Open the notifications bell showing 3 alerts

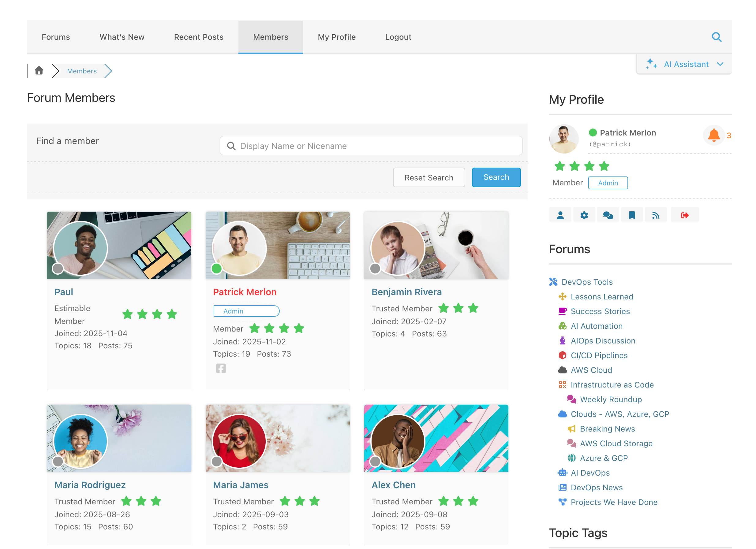tap(714, 135)
